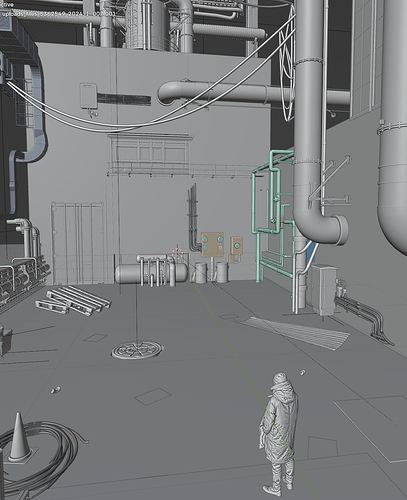Click the grey electrical cabinet by the wall
The height and width of the screenshot is (500, 407).
324,289
